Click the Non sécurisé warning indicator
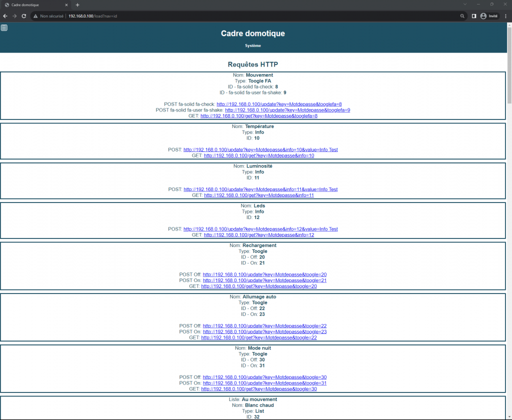Screen dimensions: 512x420 [x=48, y=16]
